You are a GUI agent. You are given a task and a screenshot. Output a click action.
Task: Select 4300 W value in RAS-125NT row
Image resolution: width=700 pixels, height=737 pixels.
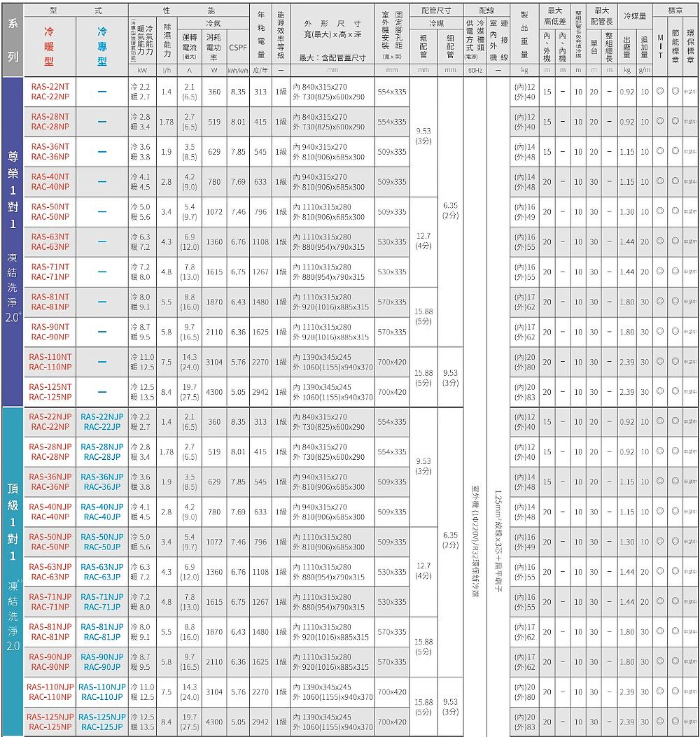[214, 392]
